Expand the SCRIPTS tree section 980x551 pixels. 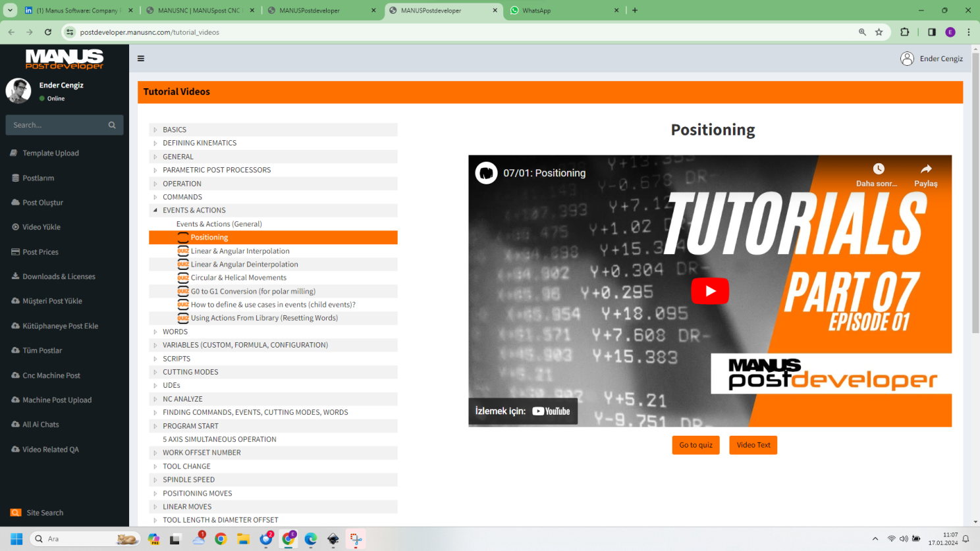coord(155,359)
